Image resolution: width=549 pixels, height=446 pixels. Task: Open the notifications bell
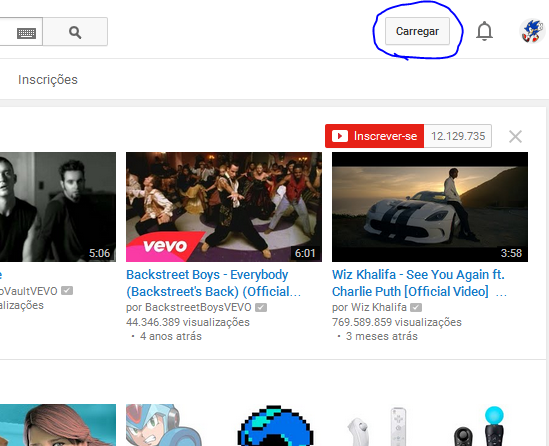point(484,31)
